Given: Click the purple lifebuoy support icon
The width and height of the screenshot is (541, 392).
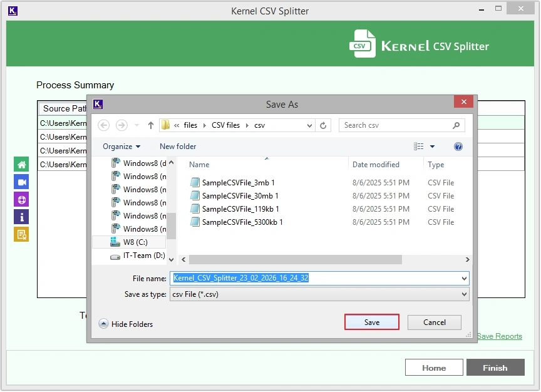Looking at the screenshot, I should click(21, 199).
